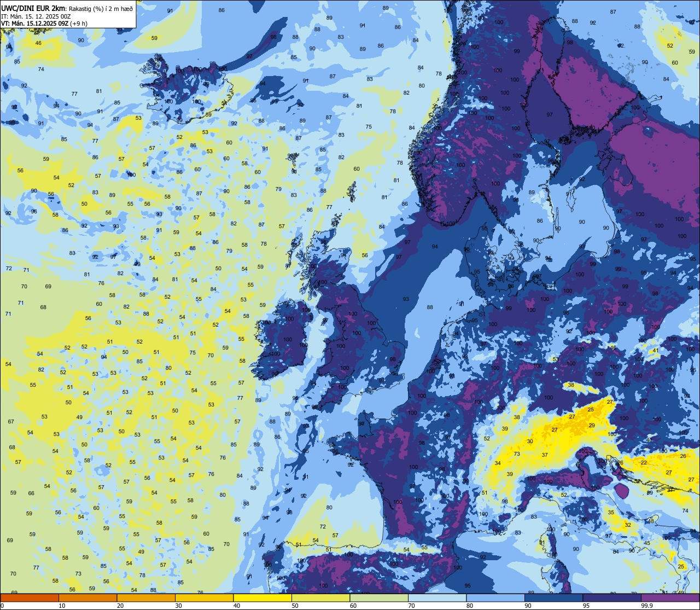
Task: Click the '80' tick label on legend
Action: (470, 606)
